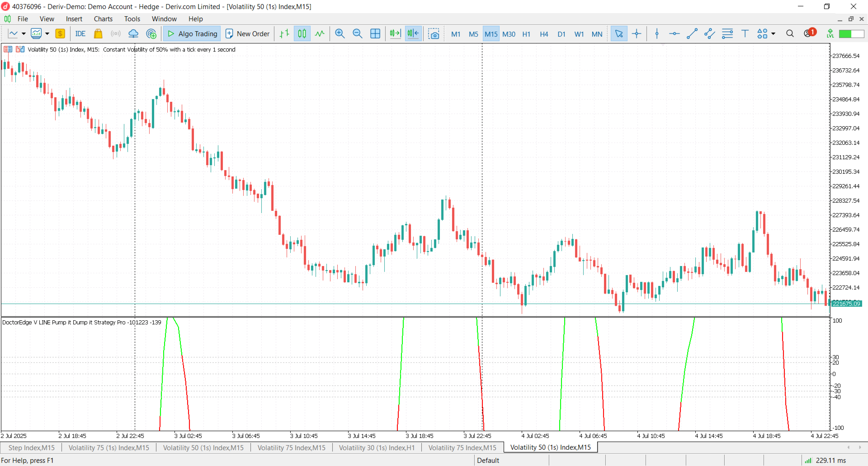Screen dimensions: 868x466
Task: Open the shapes objects icon
Action: pyautogui.click(x=762, y=34)
